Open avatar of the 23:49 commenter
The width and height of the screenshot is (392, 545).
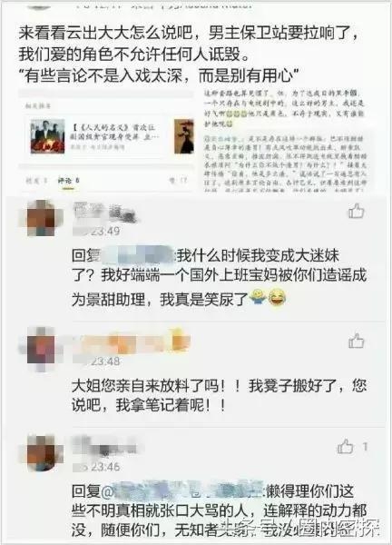click(x=42, y=218)
